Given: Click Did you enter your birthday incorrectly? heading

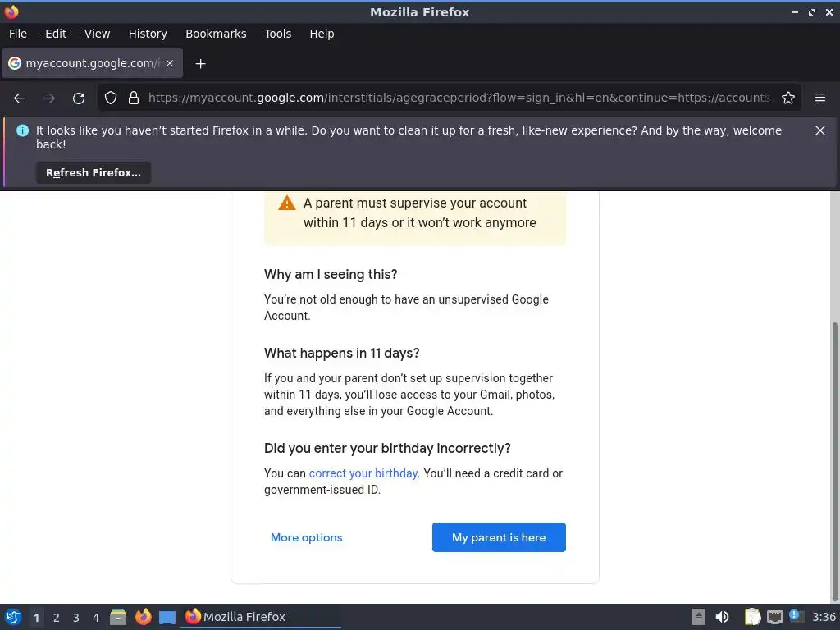Looking at the screenshot, I should [x=387, y=448].
